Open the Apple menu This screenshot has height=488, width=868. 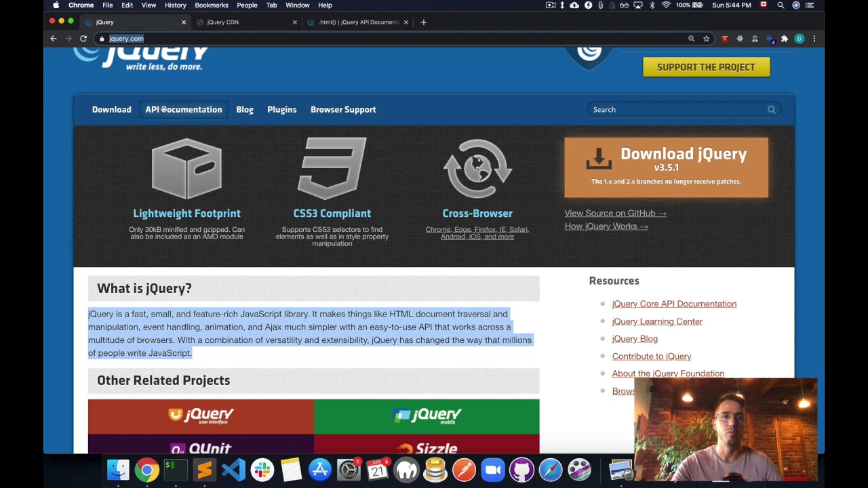click(56, 5)
